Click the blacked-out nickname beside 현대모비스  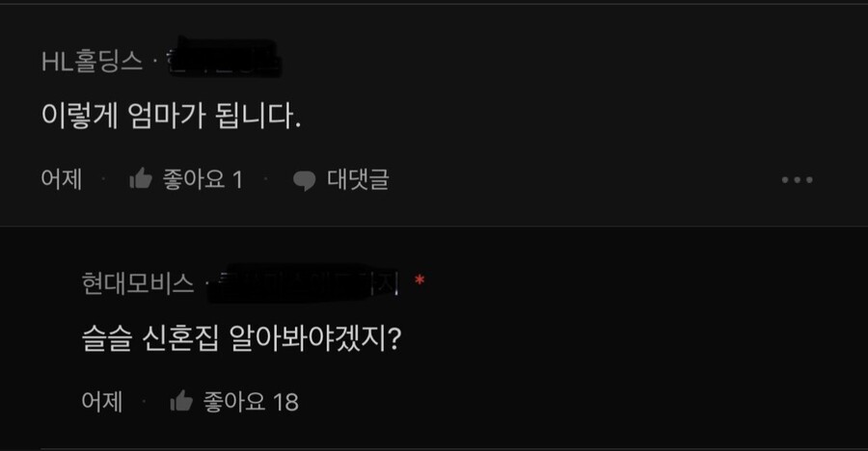pyautogui.click(x=303, y=282)
